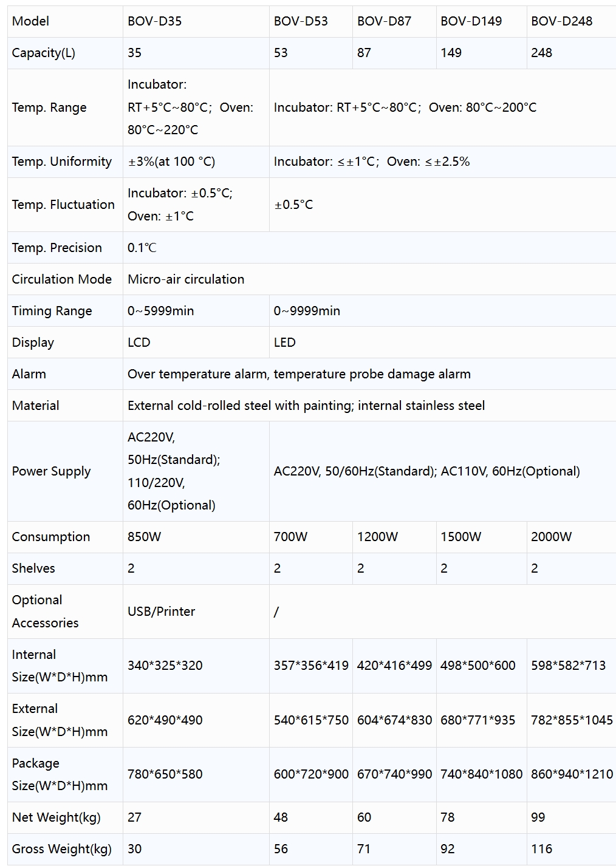Screen dimensions: 616x866
Task: Select gross weight value 116
Action: [541, 849]
